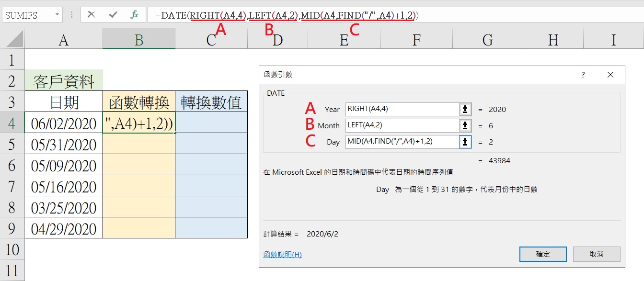Collapse the Day argument field with its range selector icon
The width and height of the screenshot is (644, 281).
point(464,142)
